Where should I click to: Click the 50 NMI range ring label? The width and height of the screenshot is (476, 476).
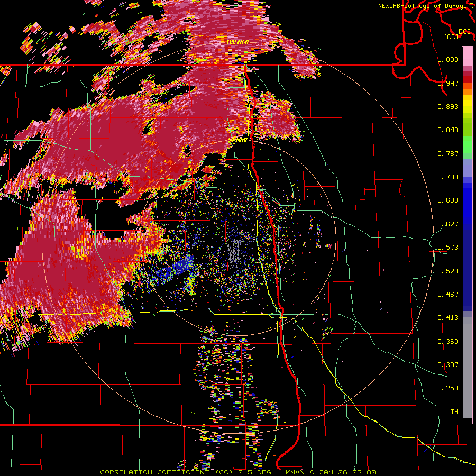pos(237,140)
